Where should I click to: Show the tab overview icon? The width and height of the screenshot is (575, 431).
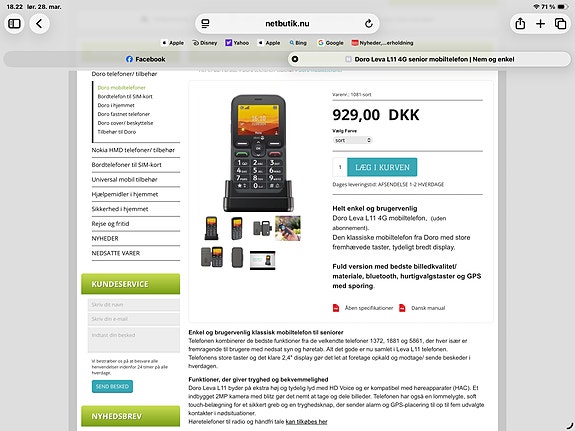560,24
